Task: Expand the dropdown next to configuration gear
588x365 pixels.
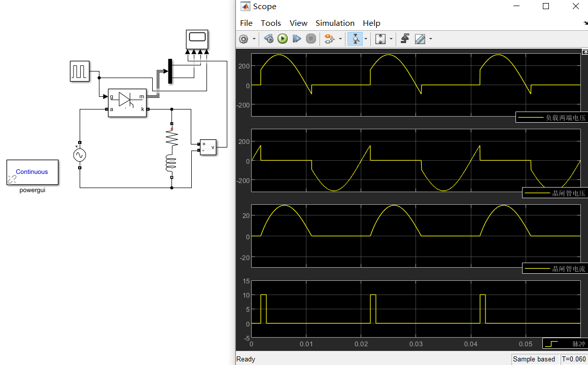Action: 254,39
